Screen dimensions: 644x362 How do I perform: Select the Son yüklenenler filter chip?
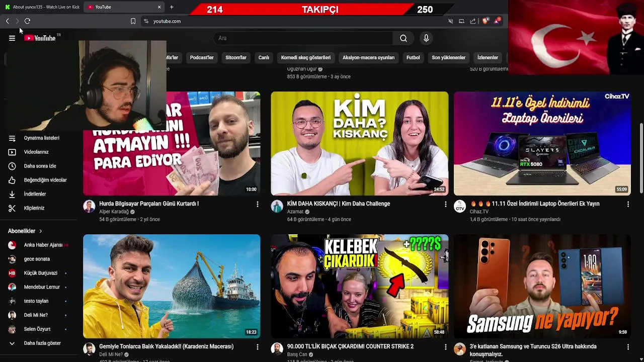tap(448, 58)
